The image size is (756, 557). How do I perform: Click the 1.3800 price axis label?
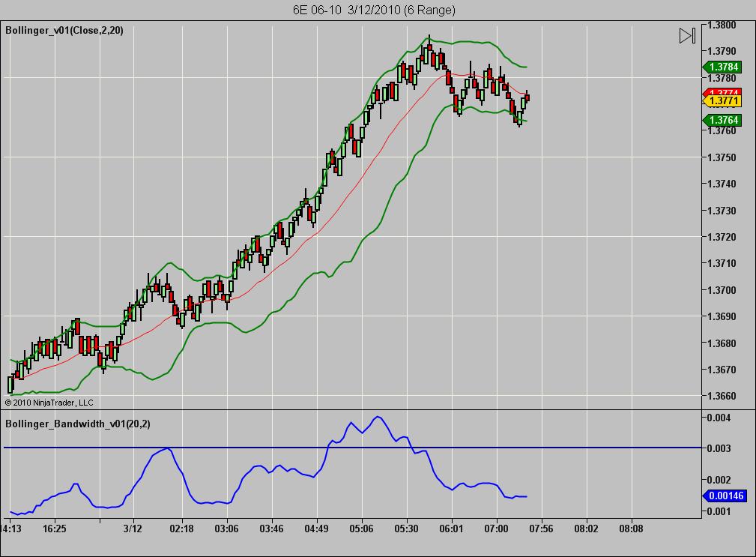click(722, 25)
